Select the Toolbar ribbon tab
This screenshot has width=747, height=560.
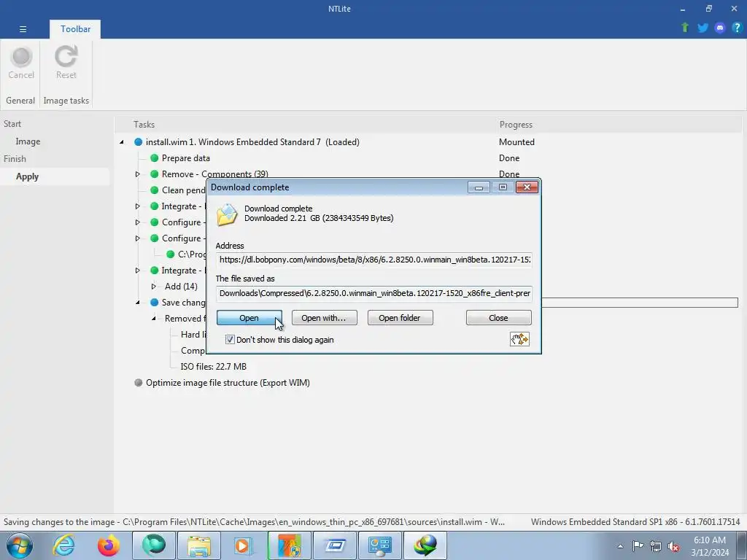75,29
